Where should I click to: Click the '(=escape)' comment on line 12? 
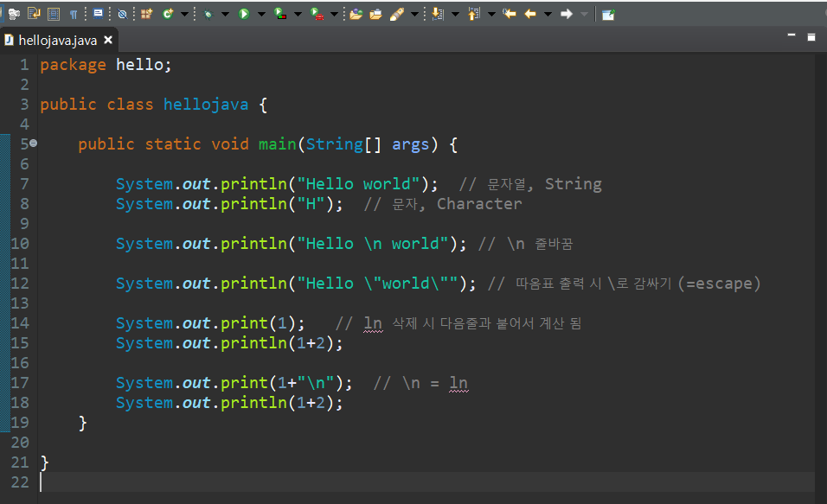click(x=720, y=284)
